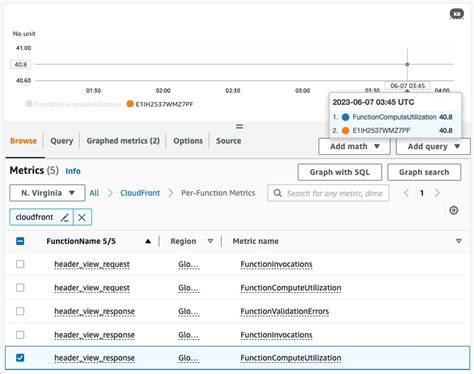Sort by FunctionName ascending arrow
Image resolution: width=474 pixels, height=374 pixels.
148,241
